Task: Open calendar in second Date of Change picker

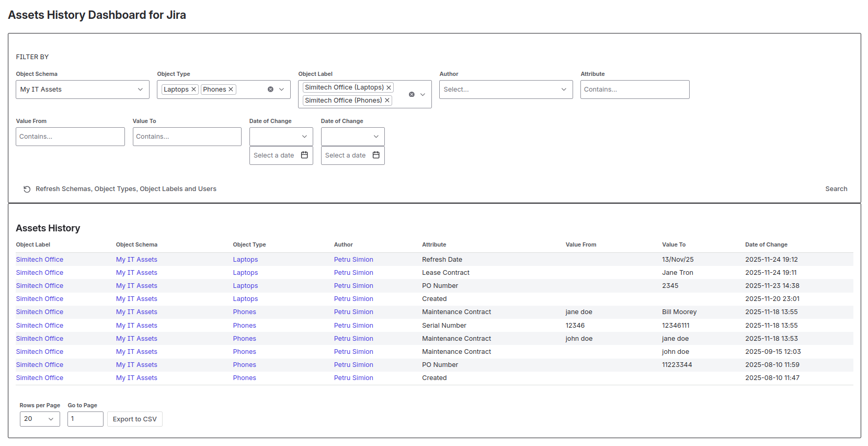Action: 376,155
